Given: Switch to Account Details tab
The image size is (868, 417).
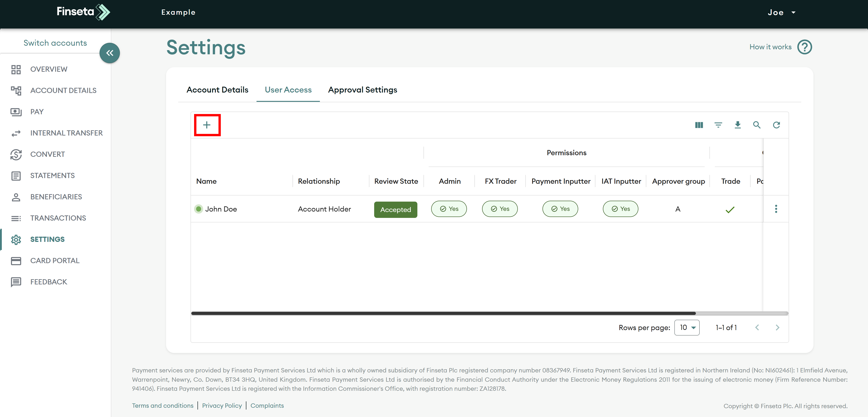Looking at the screenshot, I should pyautogui.click(x=217, y=90).
